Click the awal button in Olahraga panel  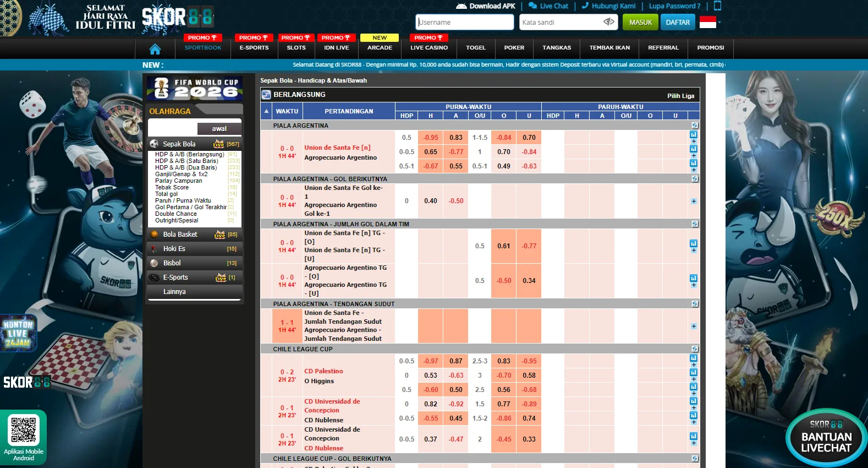click(219, 129)
